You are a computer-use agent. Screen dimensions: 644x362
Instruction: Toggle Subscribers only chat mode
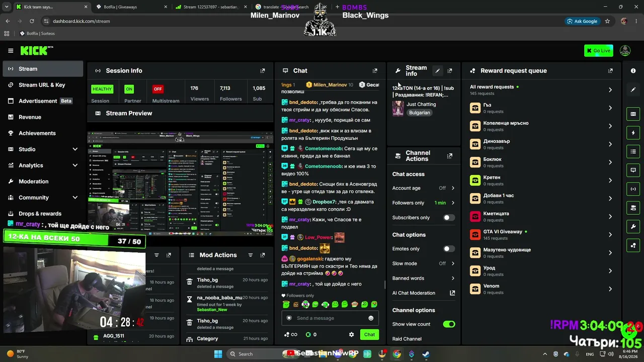pos(449,218)
